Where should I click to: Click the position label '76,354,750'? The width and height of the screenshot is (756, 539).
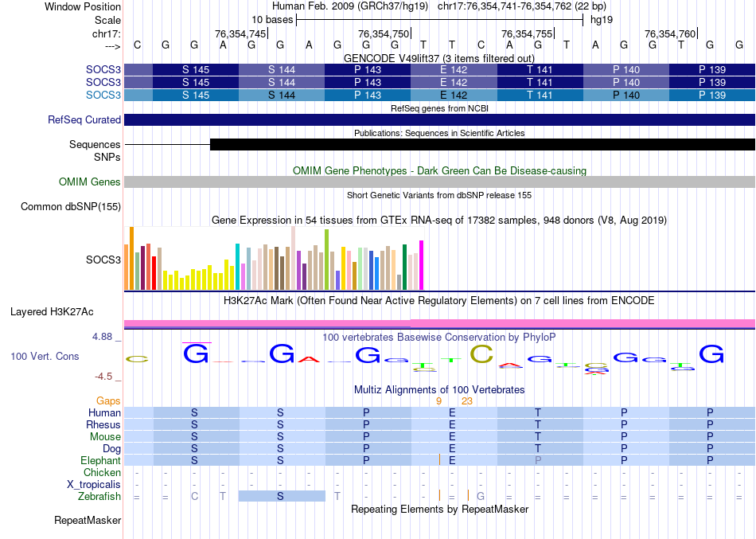click(x=384, y=33)
